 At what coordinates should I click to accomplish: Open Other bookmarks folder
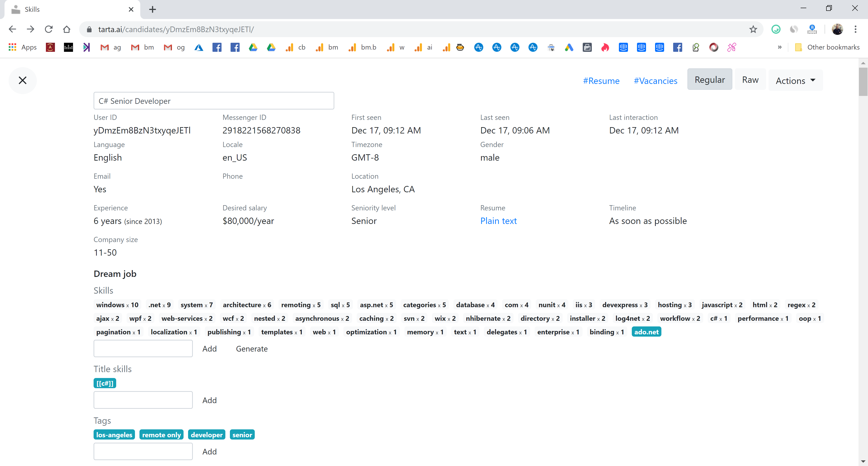[x=827, y=47]
